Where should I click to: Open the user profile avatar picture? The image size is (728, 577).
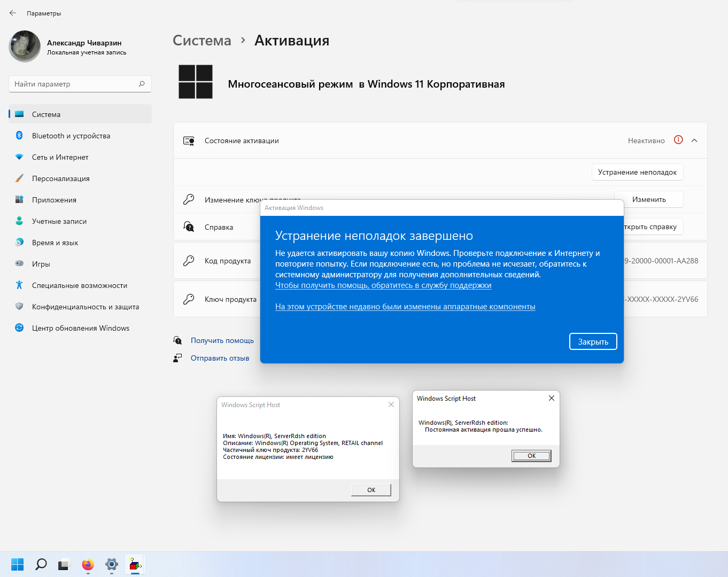click(25, 46)
